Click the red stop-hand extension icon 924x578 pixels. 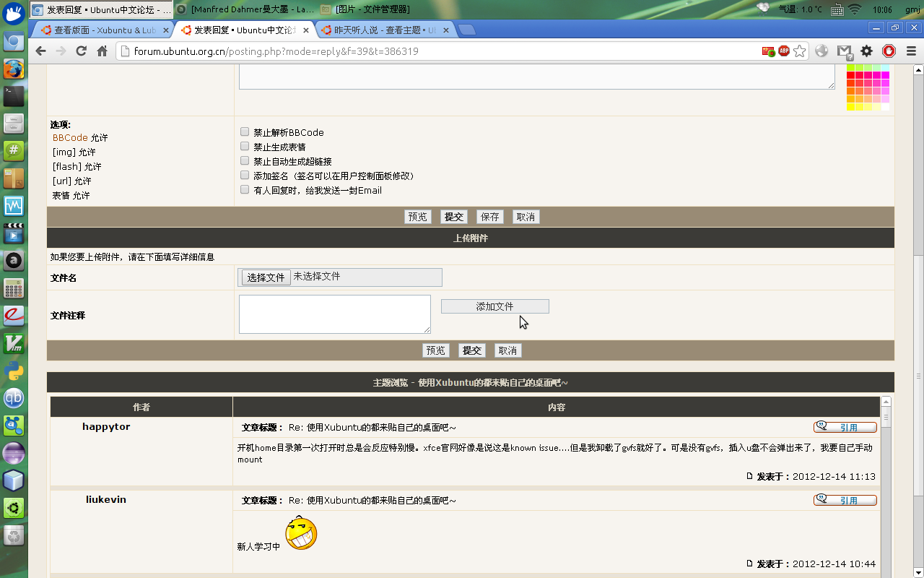click(889, 51)
